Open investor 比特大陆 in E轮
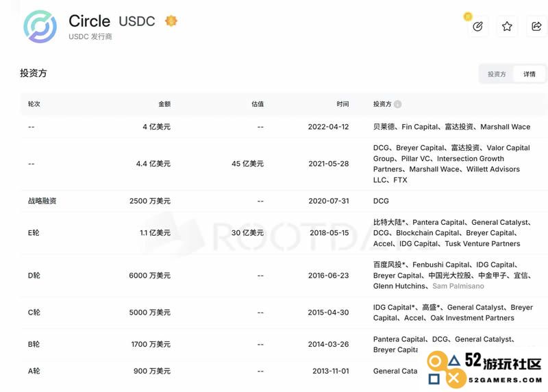The image size is (548, 392). pyautogui.click(x=388, y=223)
